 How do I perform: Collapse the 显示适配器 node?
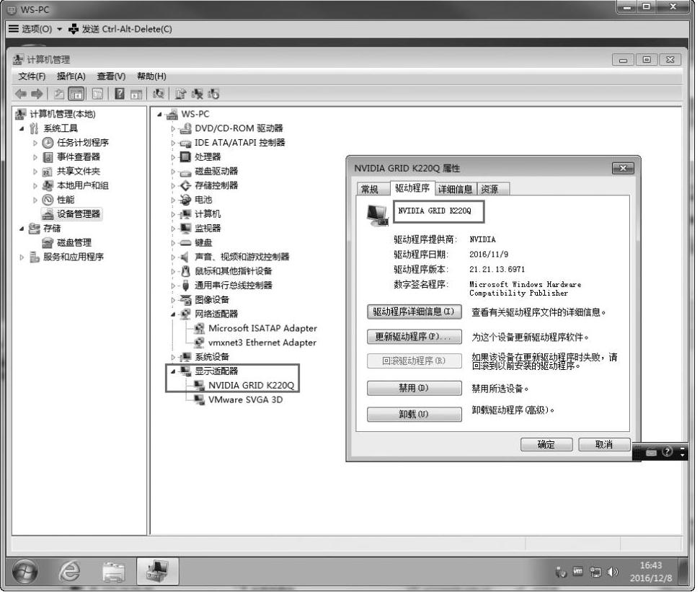(173, 371)
